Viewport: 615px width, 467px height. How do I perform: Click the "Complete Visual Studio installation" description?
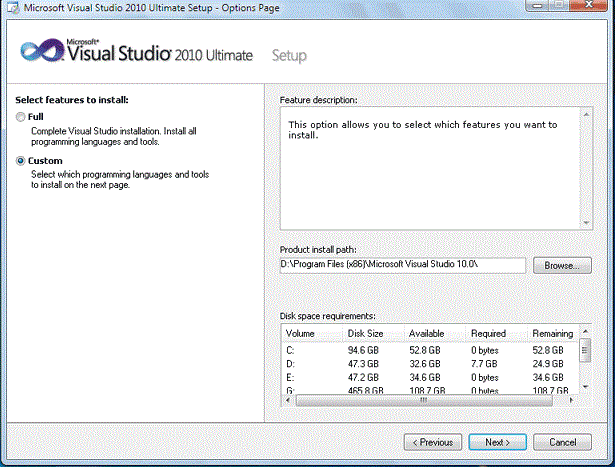coord(114,136)
